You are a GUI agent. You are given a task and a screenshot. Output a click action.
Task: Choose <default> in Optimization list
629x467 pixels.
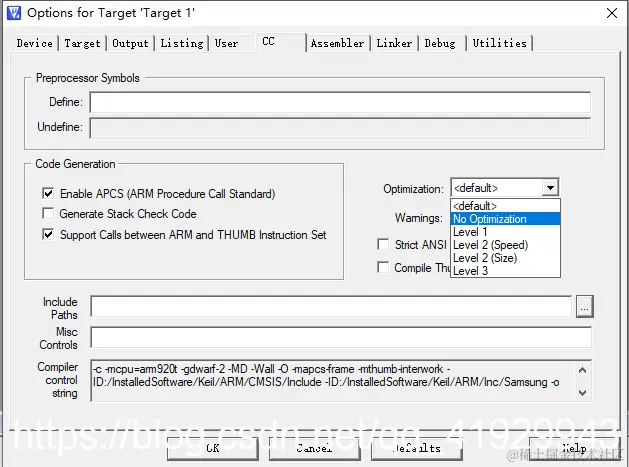tap(505, 206)
